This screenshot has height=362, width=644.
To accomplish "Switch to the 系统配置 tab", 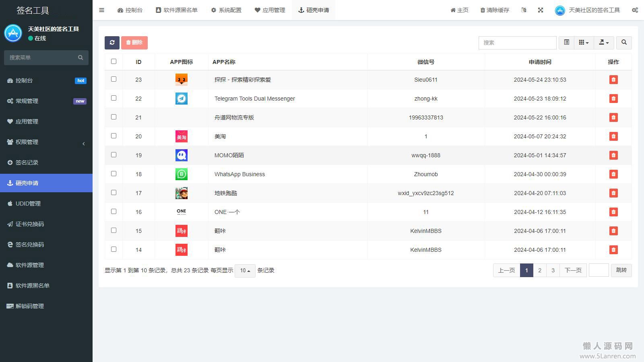I will pyautogui.click(x=226, y=10).
